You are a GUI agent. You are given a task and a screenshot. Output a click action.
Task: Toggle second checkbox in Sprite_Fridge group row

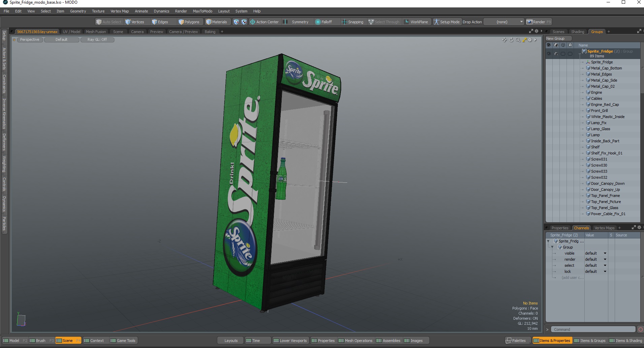pos(570,54)
